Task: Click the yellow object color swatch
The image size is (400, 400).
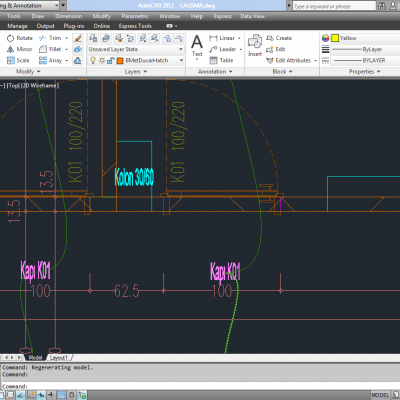Action: 335,38
